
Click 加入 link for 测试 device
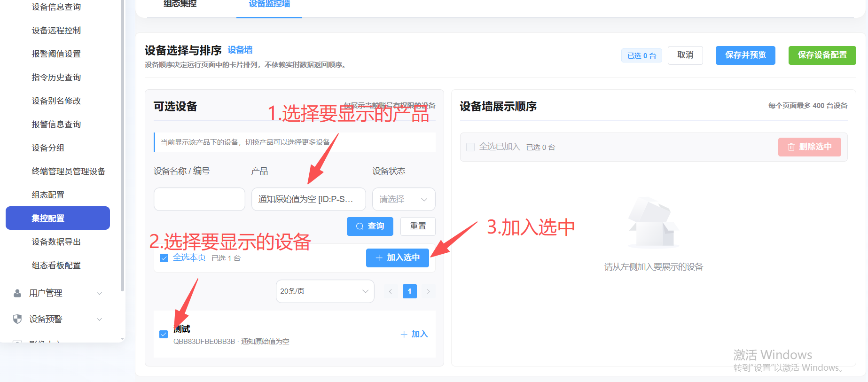[414, 334]
